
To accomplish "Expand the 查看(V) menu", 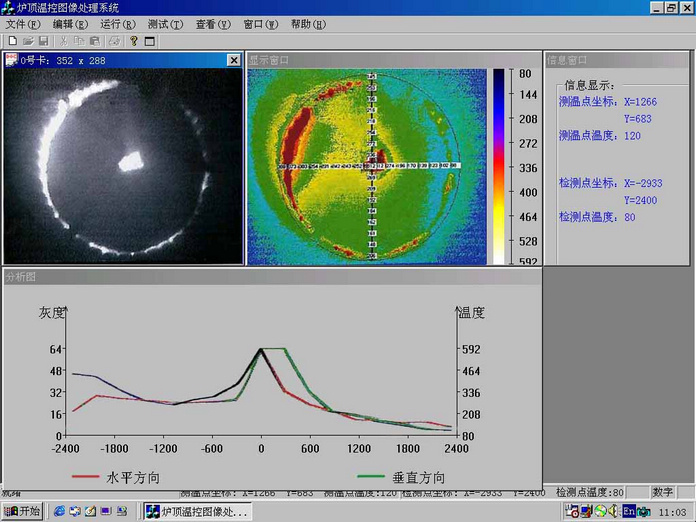I will 212,24.
